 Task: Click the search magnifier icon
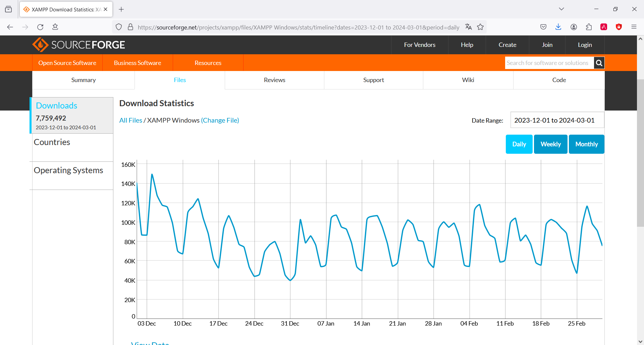click(x=599, y=63)
